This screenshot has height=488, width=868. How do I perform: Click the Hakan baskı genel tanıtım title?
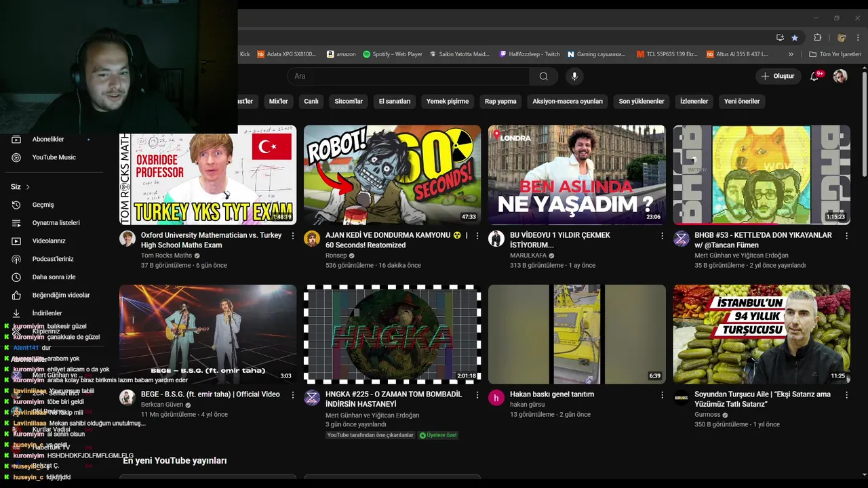[552, 394]
